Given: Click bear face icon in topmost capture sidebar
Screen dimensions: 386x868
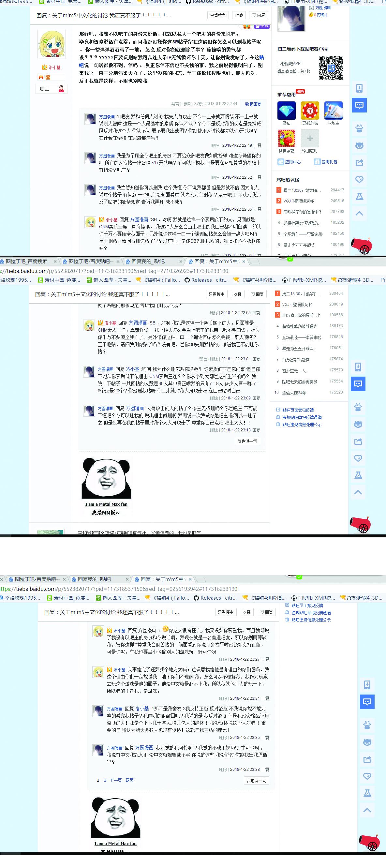Looking at the screenshot, I should (359, 145).
